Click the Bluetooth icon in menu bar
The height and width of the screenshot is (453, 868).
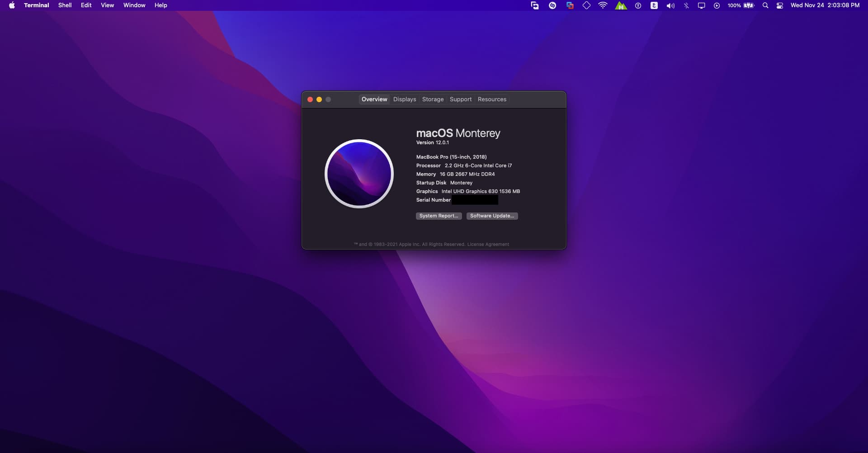point(686,5)
